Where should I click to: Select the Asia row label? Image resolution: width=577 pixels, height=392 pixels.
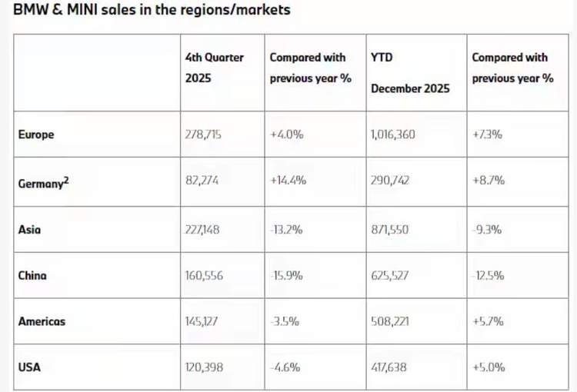tap(28, 228)
